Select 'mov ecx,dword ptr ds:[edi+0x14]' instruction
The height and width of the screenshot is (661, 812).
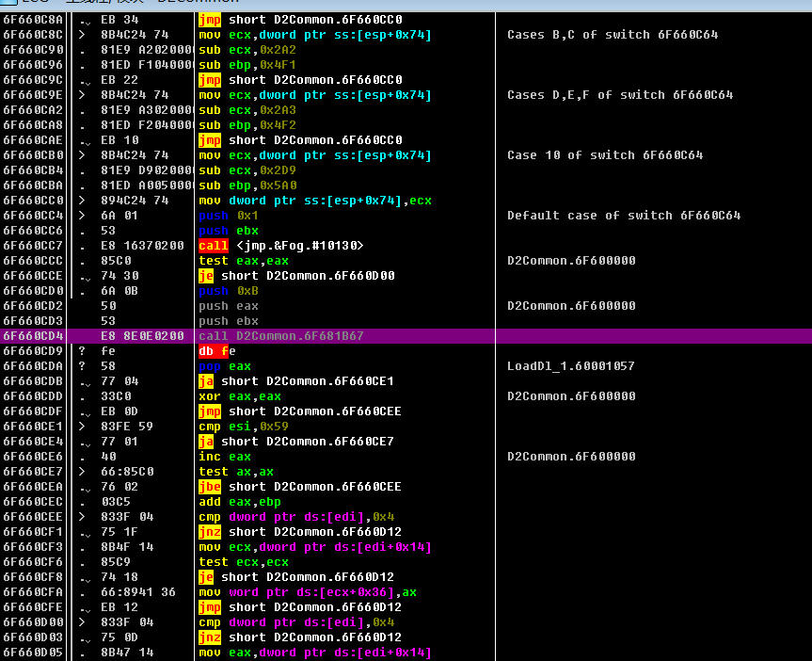315,547
